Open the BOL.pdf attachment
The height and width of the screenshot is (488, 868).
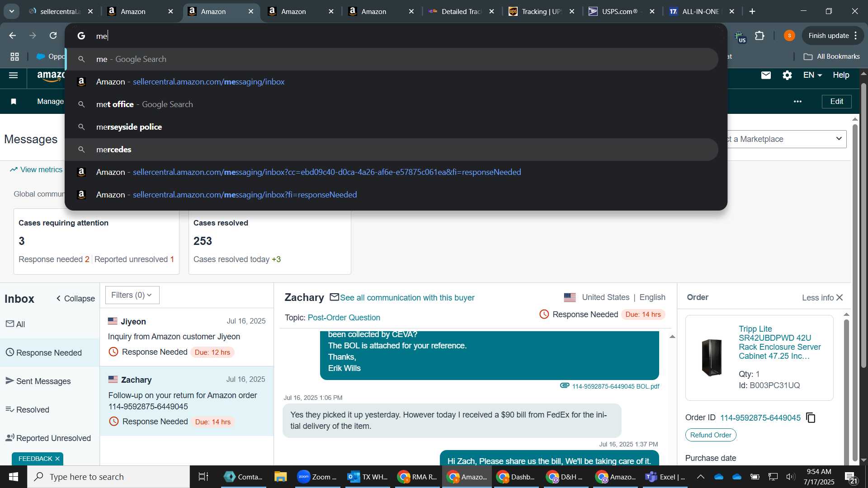[x=615, y=386]
